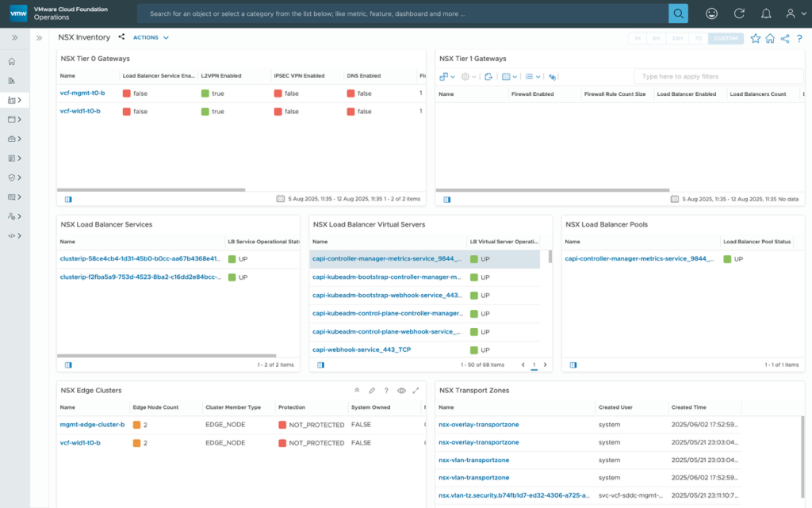The image size is (812, 508).
Task: Expand the left navigation sidebar
Action: [x=14, y=37]
